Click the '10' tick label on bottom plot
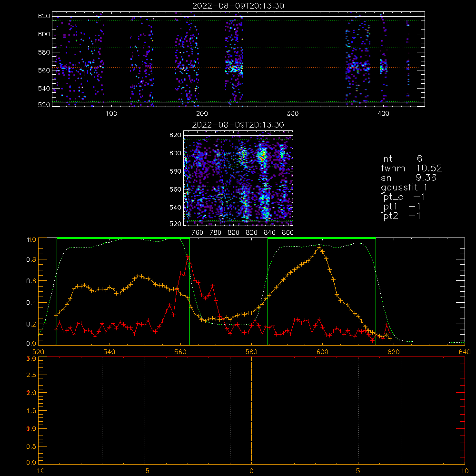 pyautogui.click(x=465, y=471)
